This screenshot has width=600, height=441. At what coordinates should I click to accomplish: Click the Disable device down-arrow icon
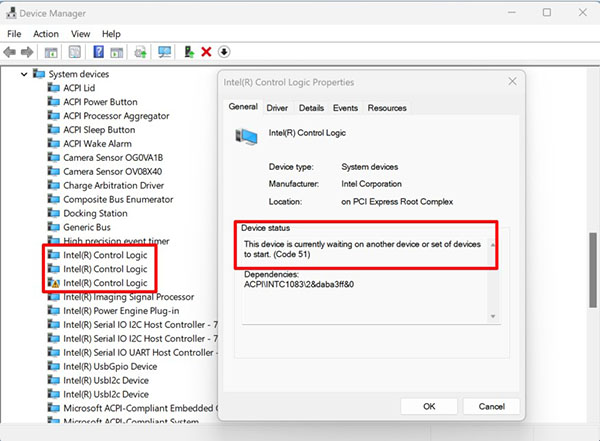point(224,51)
